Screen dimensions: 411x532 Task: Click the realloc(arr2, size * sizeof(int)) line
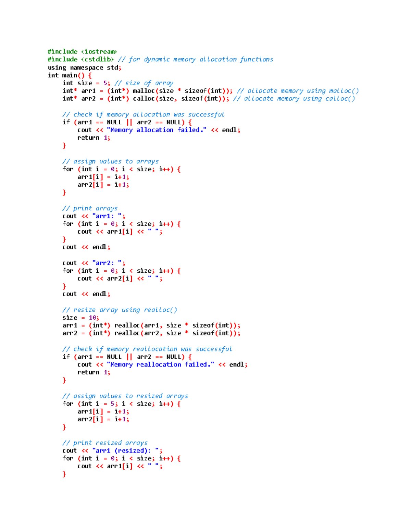(x=151, y=333)
